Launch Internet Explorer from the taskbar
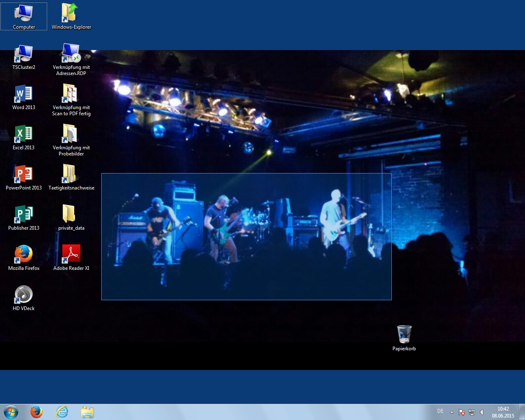Image resolution: width=525 pixels, height=420 pixels. [x=62, y=412]
